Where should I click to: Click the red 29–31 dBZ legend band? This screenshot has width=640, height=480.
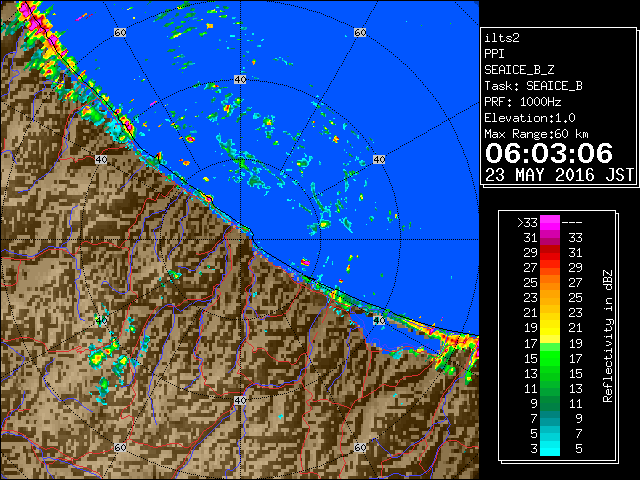pyautogui.click(x=550, y=253)
